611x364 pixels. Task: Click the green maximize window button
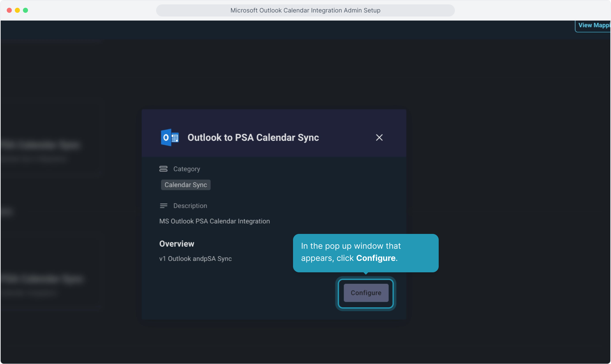pyautogui.click(x=25, y=10)
